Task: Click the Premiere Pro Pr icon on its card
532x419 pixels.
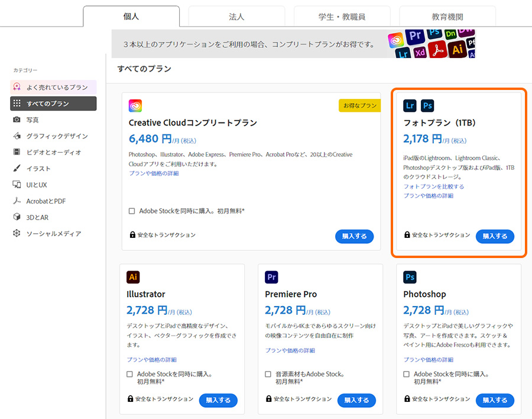Action: pyautogui.click(x=271, y=277)
